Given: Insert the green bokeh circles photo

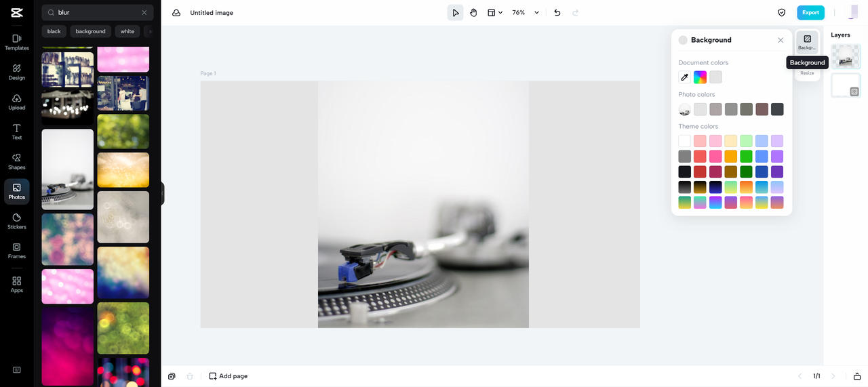Looking at the screenshot, I should [123, 328].
